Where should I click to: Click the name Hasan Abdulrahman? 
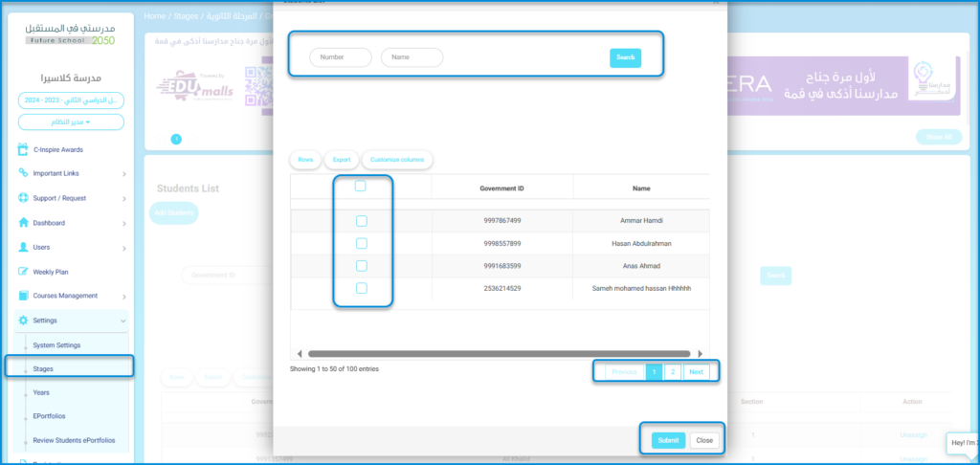tap(640, 244)
